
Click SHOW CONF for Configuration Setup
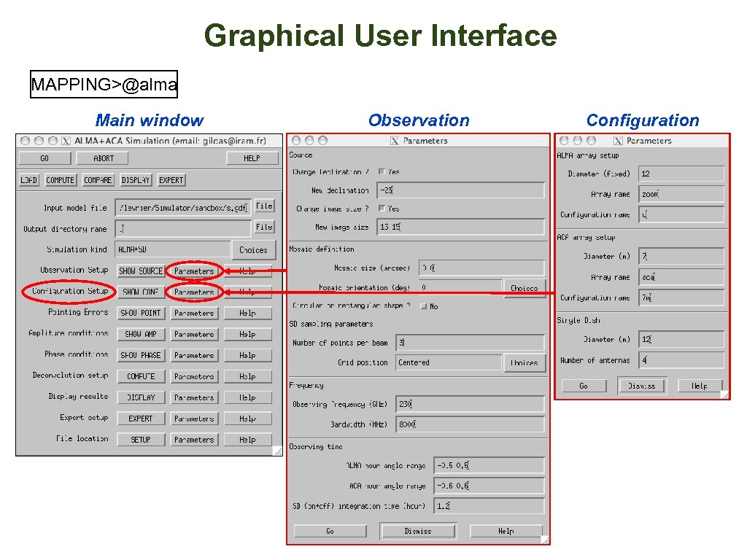pos(141,292)
